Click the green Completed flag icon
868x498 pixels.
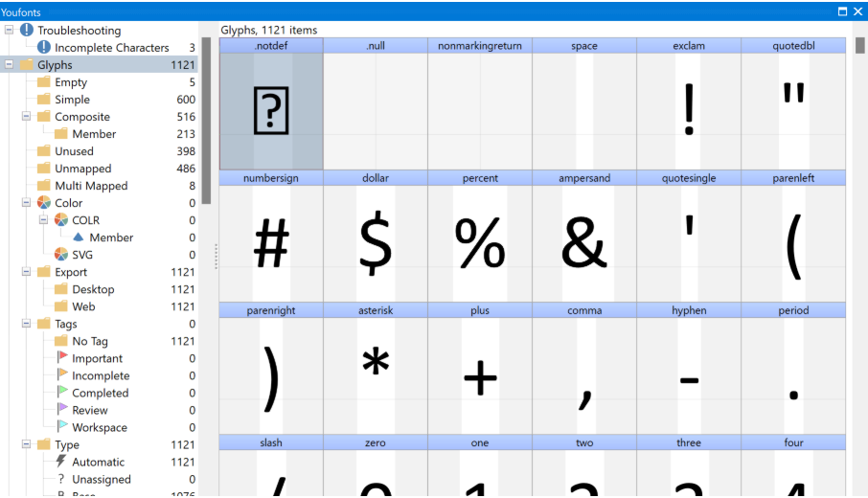click(61, 393)
